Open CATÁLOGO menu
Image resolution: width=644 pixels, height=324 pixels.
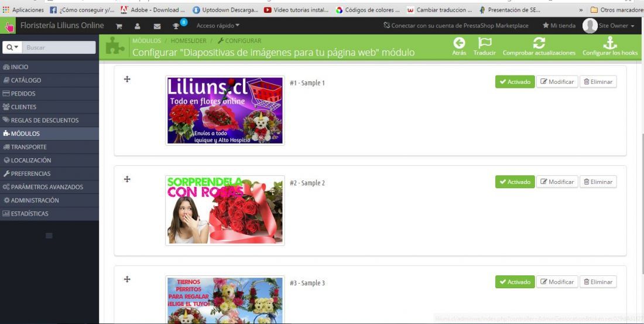click(x=49, y=80)
